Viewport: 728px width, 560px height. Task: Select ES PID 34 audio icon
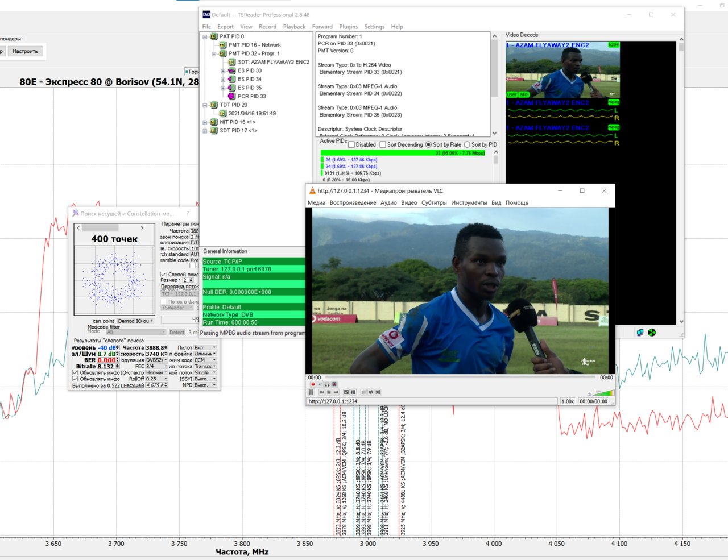[231, 79]
